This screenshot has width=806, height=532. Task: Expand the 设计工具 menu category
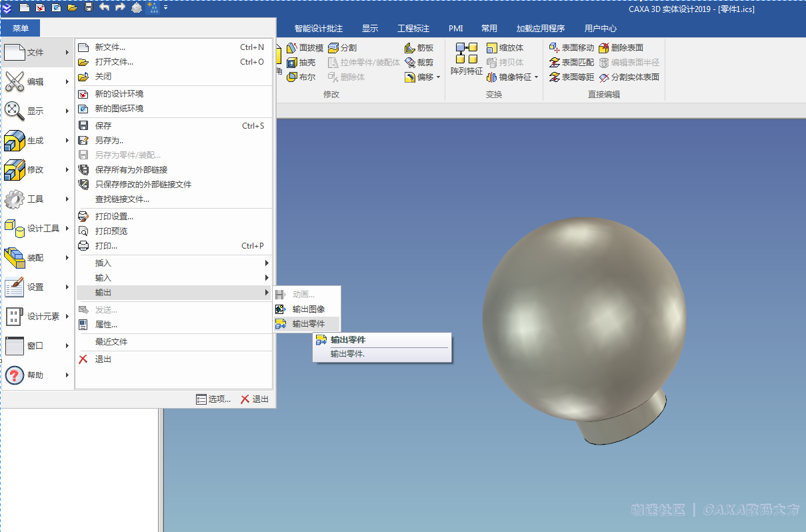pyautogui.click(x=38, y=229)
